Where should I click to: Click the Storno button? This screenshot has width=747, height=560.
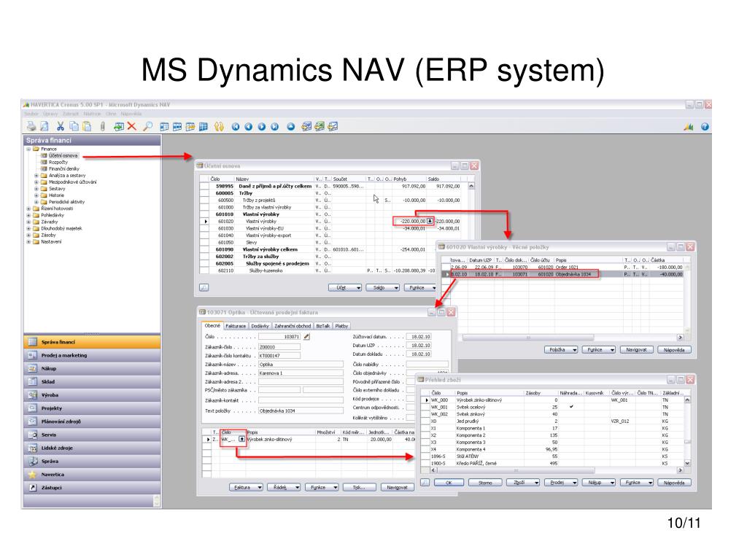pyautogui.click(x=485, y=483)
